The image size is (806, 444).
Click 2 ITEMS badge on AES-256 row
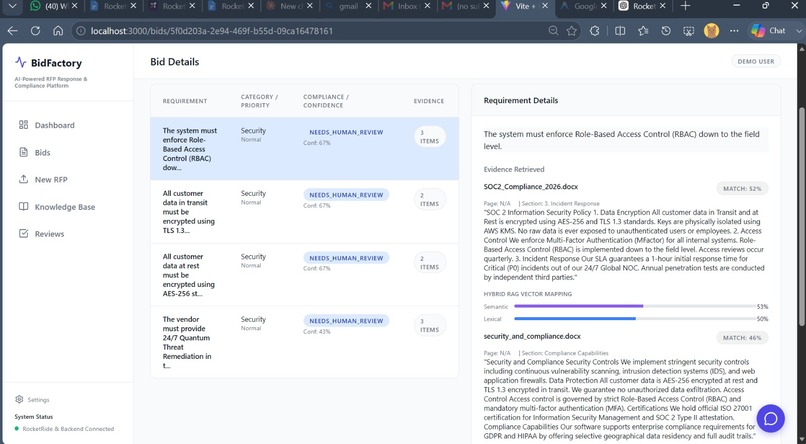pyautogui.click(x=429, y=263)
